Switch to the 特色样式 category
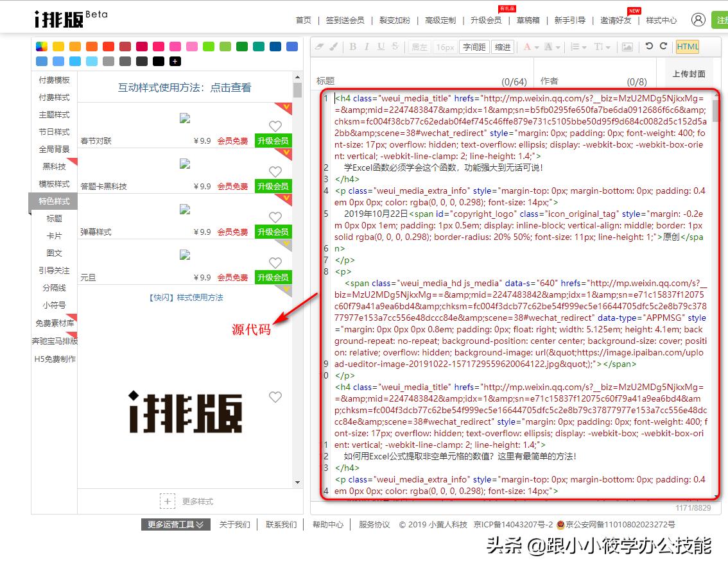The image size is (728, 571). 53,200
